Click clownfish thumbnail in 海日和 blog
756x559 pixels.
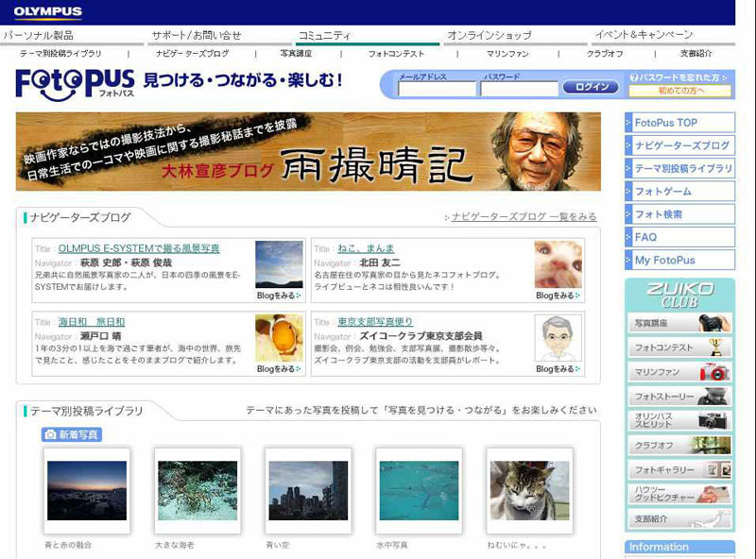pyautogui.click(x=279, y=338)
